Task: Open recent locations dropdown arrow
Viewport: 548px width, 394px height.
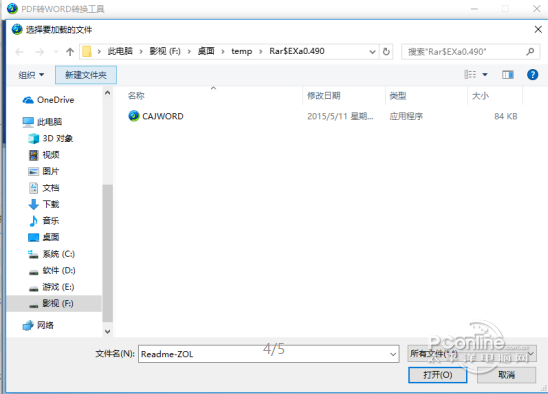Action: click(56, 52)
